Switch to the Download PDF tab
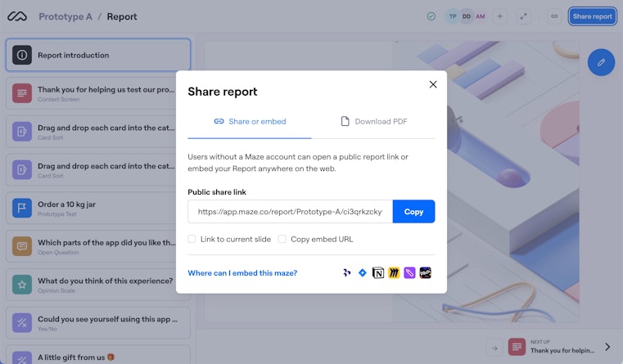The height and width of the screenshot is (364, 623). 373,121
